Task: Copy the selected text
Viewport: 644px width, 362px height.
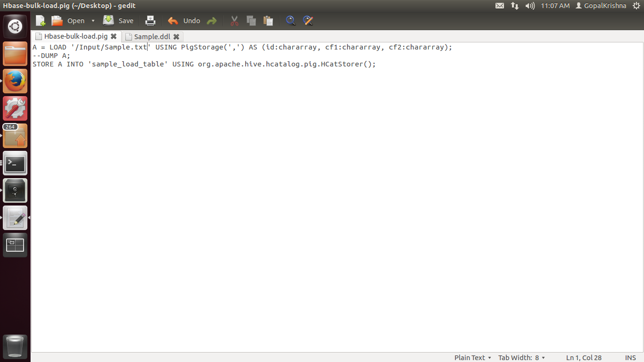Action: [251, 21]
